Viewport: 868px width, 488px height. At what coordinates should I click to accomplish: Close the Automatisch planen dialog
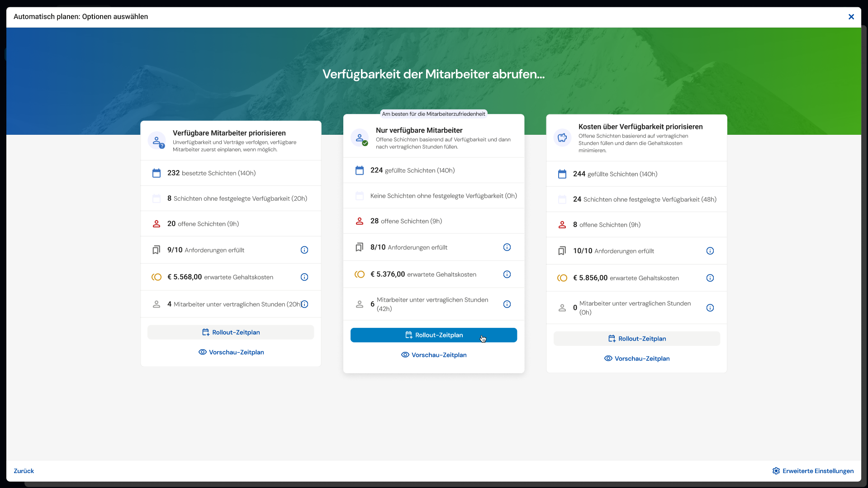pyautogui.click(x=851, y=17)
